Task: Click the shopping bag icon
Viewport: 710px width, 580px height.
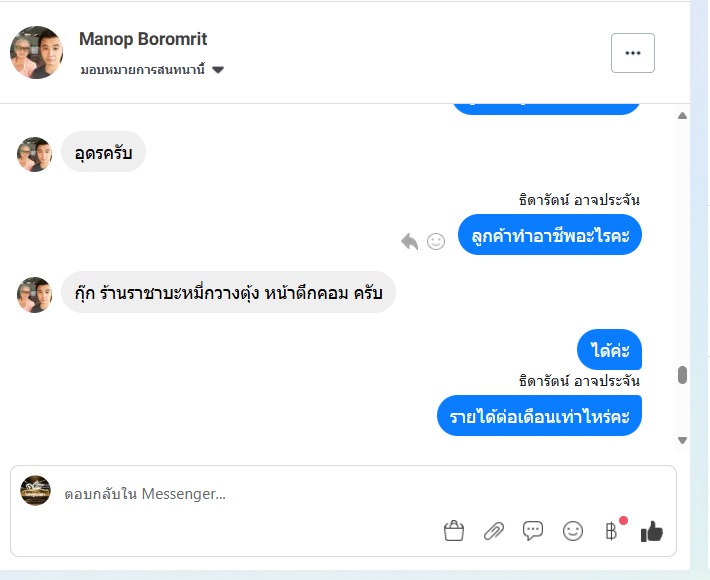Action: (x=454, y=531)
